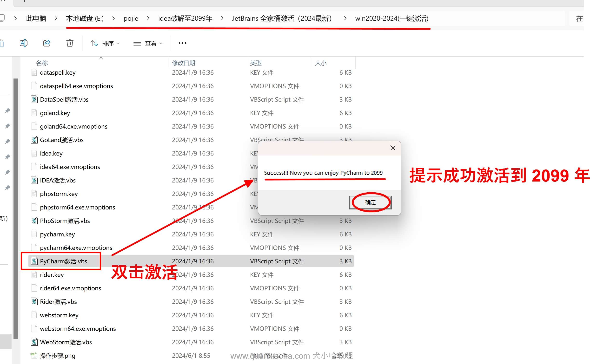Select the dataspell64.exe.vmoptions file icon
Viewport: 597px width, 364px height.
coord(34,86)
